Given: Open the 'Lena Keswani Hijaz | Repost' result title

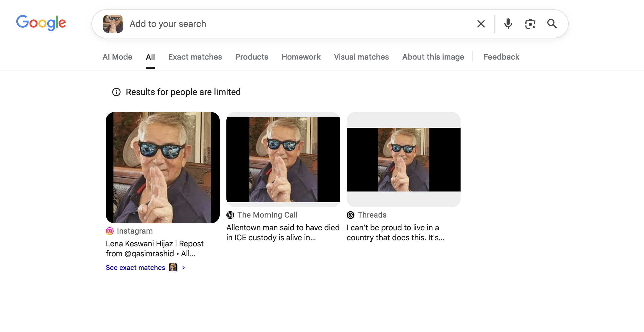Looking at the screenshot, I should tap(155, 249).
